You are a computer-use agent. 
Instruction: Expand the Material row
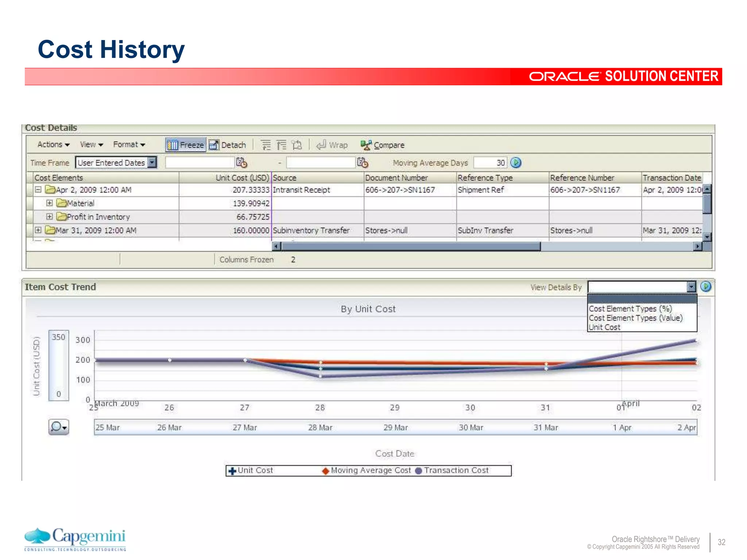pyautogui.click(x=50, y=203)
